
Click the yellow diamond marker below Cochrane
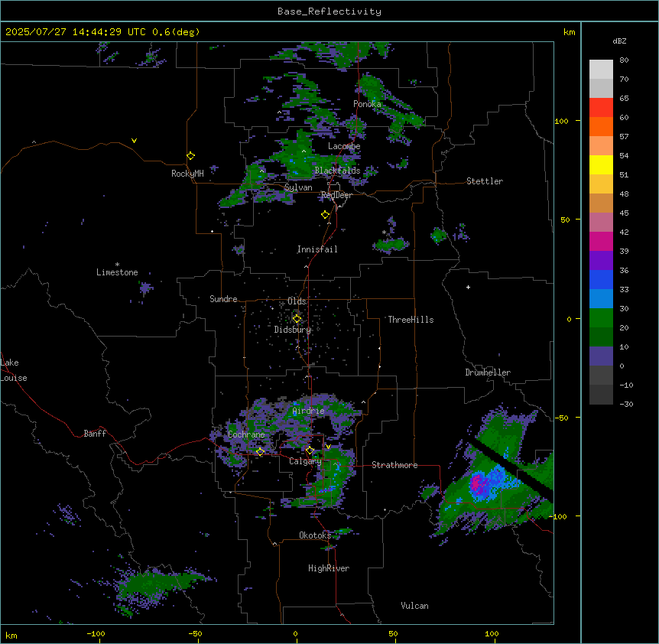tap(260, 452)
